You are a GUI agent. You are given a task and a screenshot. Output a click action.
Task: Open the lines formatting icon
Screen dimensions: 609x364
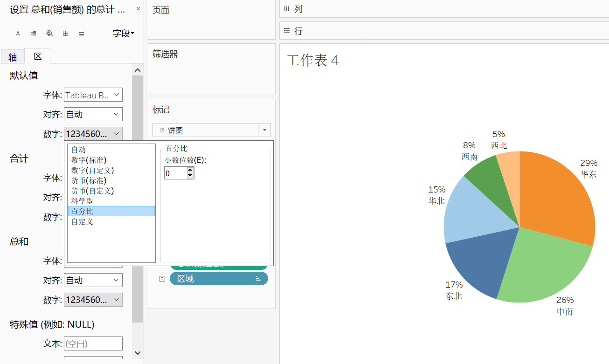tap(81, 34)
